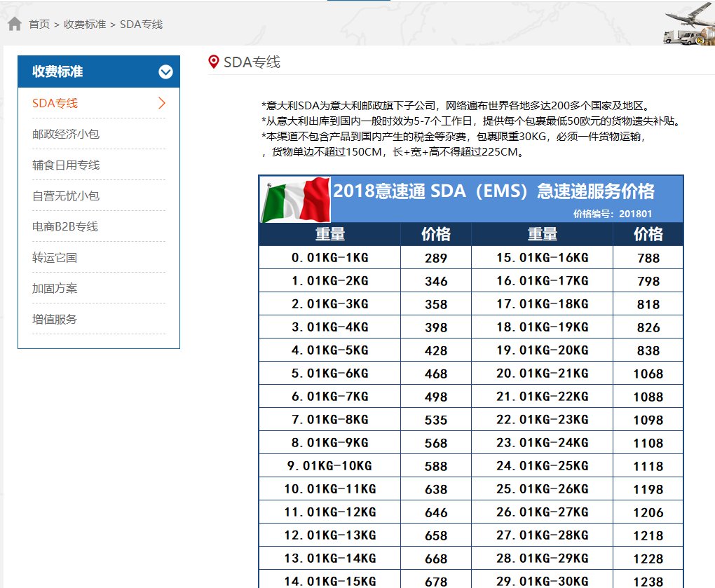
Task: Click the price cell 398
Action: tap(436, 327)
